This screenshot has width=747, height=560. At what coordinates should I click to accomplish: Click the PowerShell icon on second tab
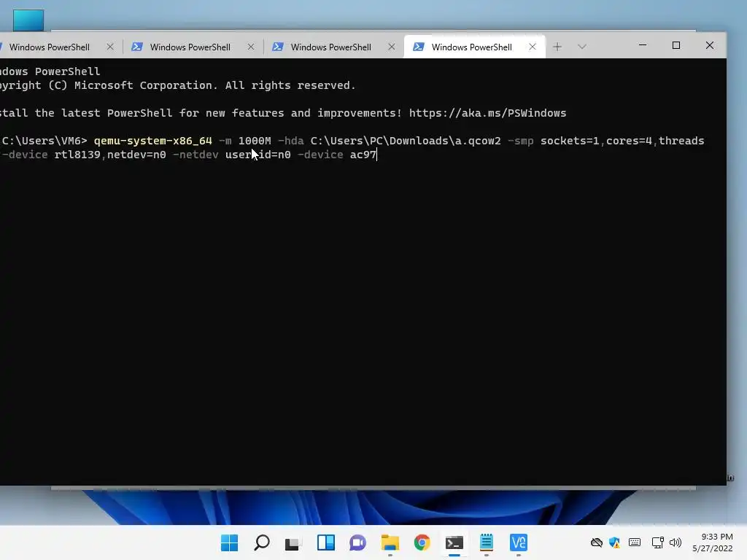click(x=137, y=47)
